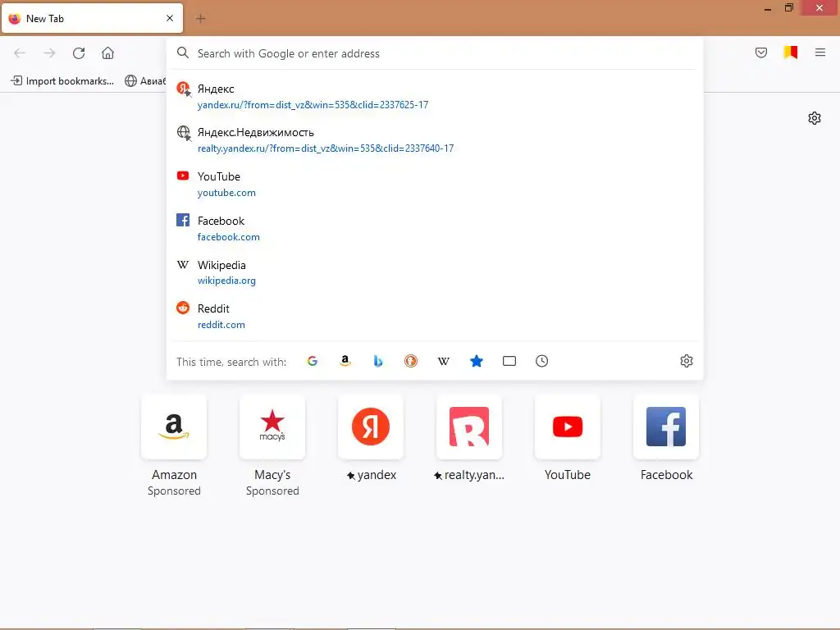This screenshot has height=630, width=840.
Task: Search bookmarks using the blue star icon
Action: click(x=477, y=361)
